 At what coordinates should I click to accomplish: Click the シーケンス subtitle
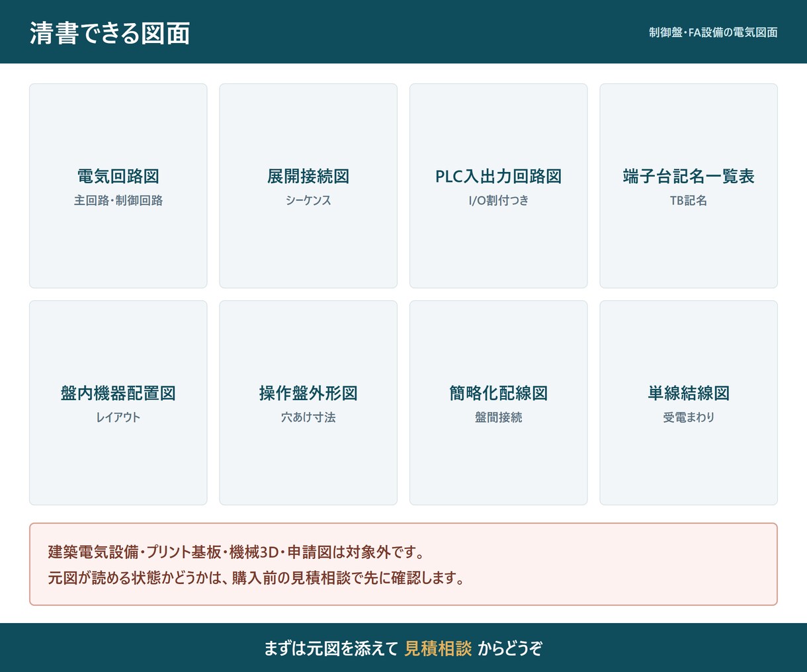(x=308, y=200)
